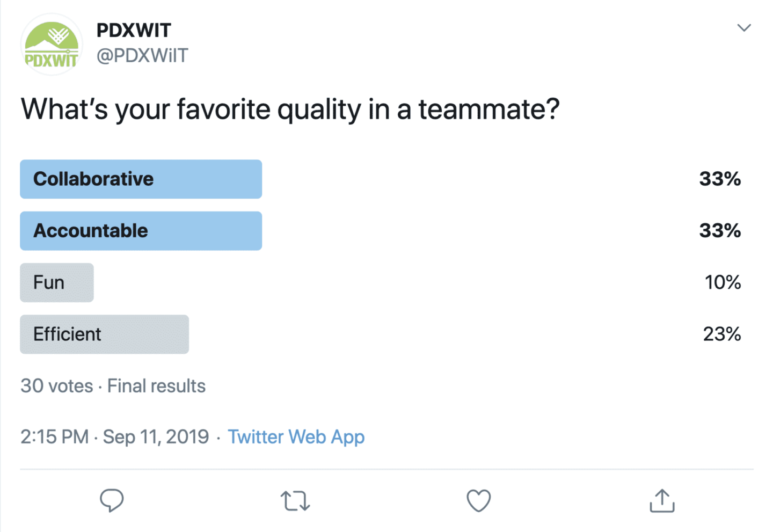This screenshot has width=773, height=532.
Task: Expand the tweet options chevron
Action: click(744, 28)
